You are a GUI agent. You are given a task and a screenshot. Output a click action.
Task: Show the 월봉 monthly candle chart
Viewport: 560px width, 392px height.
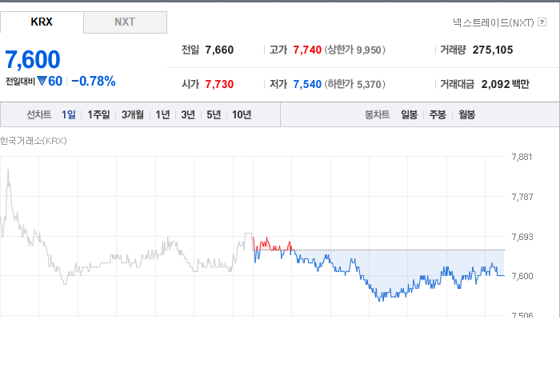pyautogui.click(x=466, y=114)
